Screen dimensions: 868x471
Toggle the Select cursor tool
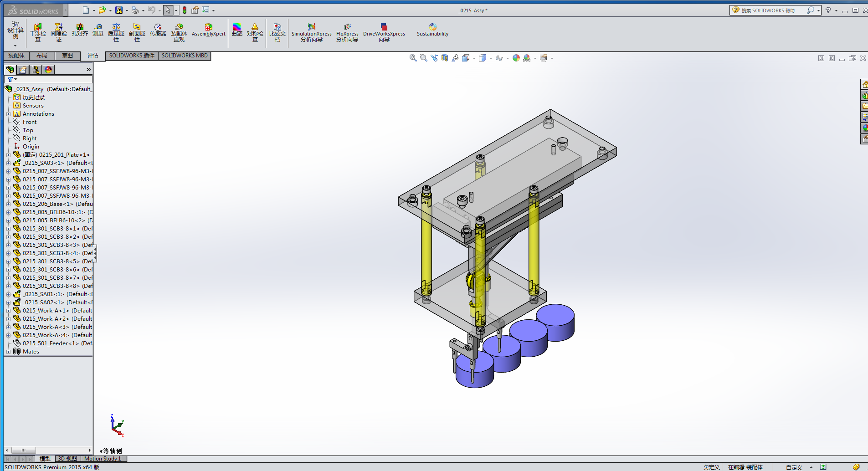[x=168, y=10]
